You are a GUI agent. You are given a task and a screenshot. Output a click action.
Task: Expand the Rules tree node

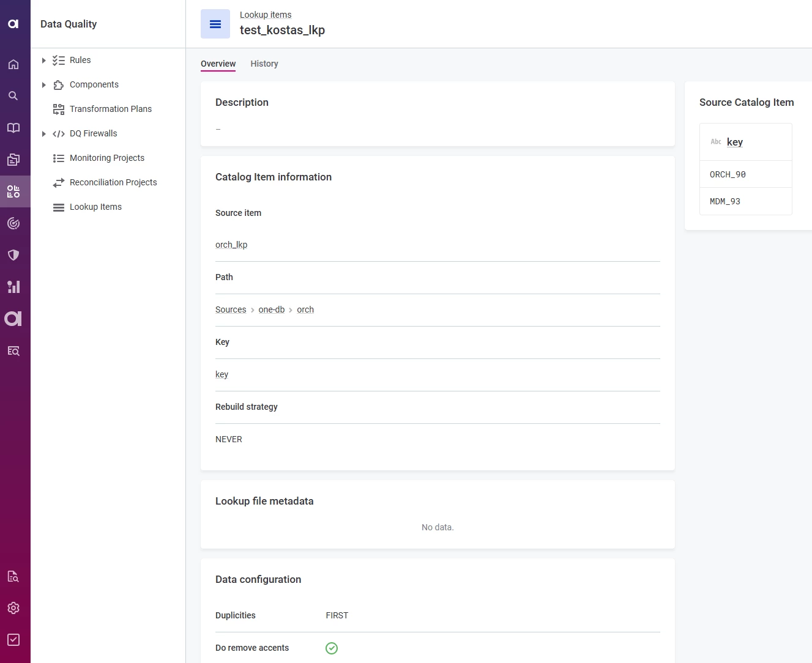[43, 60]
